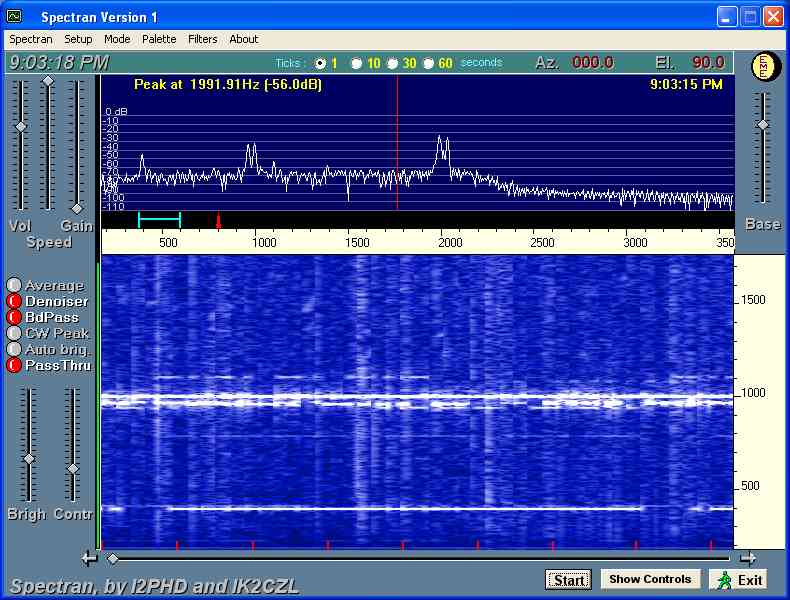The height and width of the screenshot is (600, 790).
Task: Open the Spectran menu
Action: point(31,39)
